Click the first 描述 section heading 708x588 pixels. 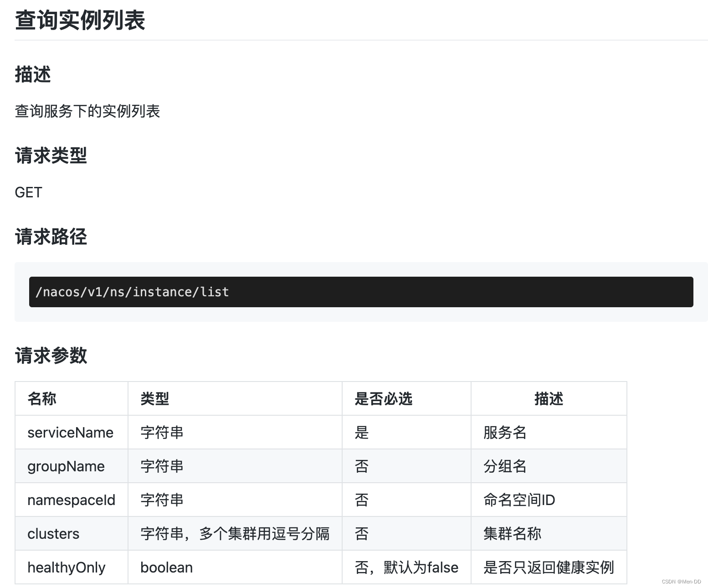(x=33, y=74)
